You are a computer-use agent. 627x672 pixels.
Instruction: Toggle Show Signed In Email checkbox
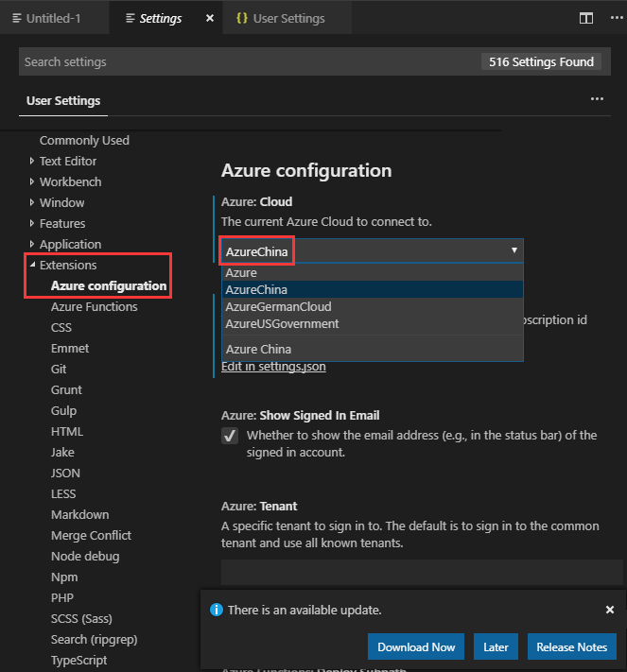pyautogui.click(x=230, y=436)
